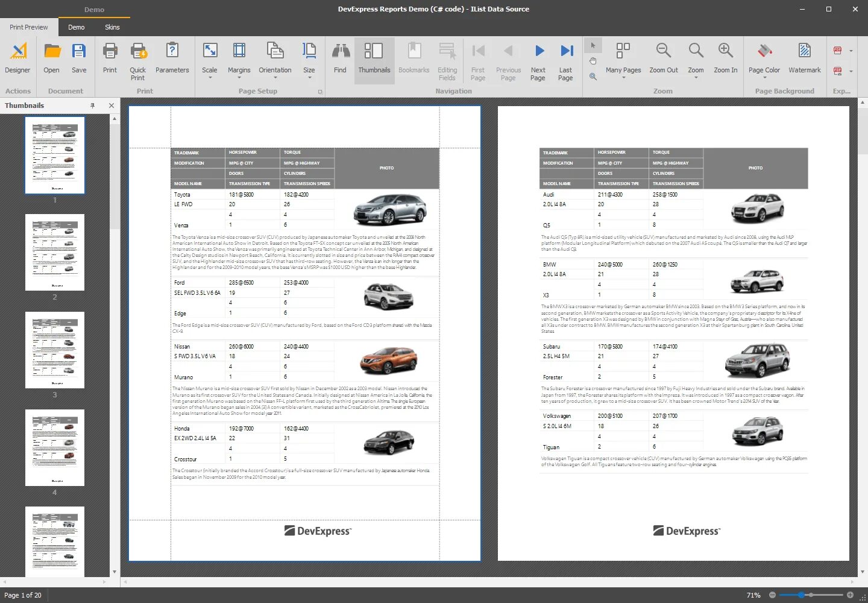Screen dimensions: 868x603
Task: Select the hand pan tool
Action: click(x=593, y=61)
